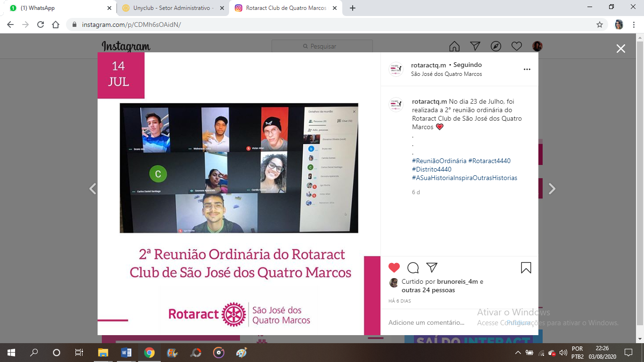The image size is (644, 362).
Task: Bookmark page with the star icon
Action: pyautogui.click(x=600, y=25)
